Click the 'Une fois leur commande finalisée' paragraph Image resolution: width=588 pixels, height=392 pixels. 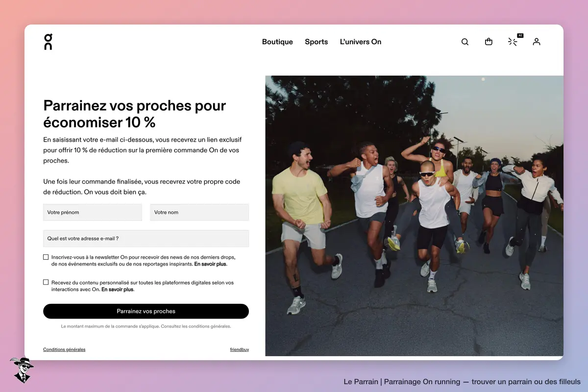point(142,187)
